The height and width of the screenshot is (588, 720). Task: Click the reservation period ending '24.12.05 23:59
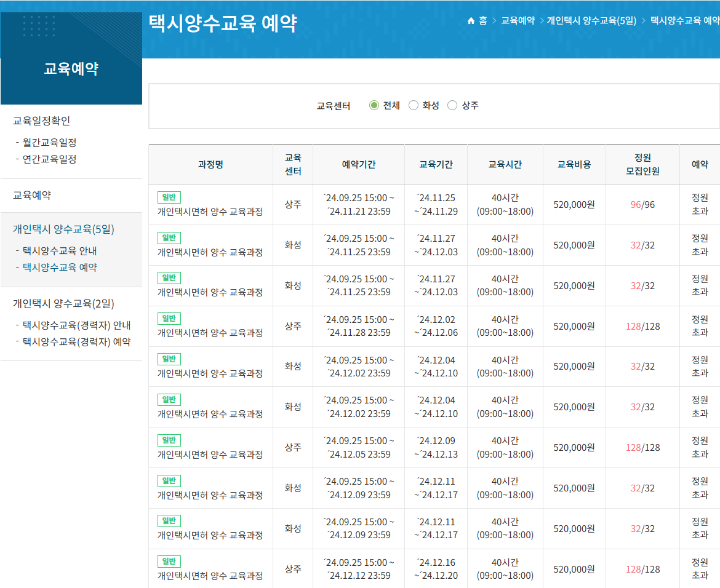coord(359,448)
